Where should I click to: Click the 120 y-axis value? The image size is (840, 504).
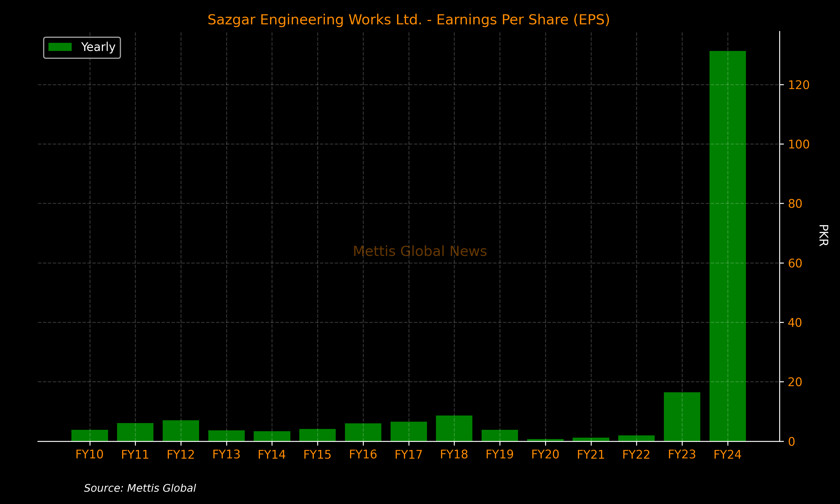coord(799,85)
